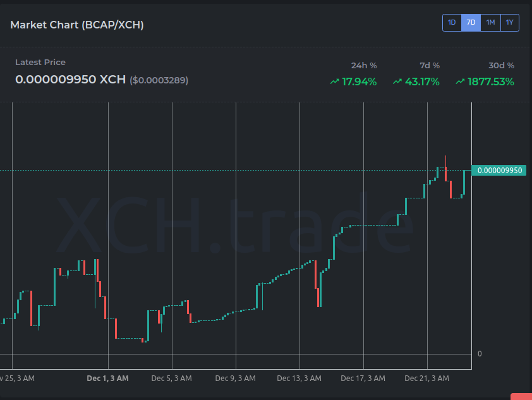Click the Dec 1, 3 AM axis label
Viewport: 532px width, 400px height.
click(x=107, y=378)
